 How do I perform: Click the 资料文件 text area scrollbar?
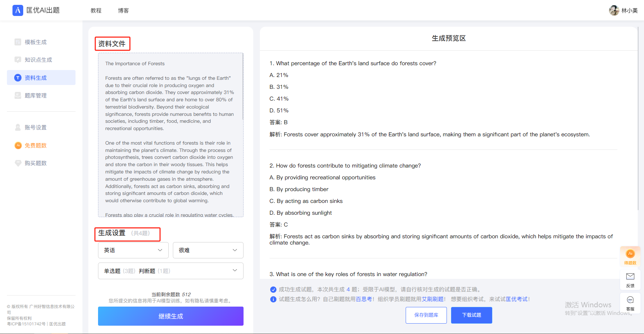tap(243, 87)
